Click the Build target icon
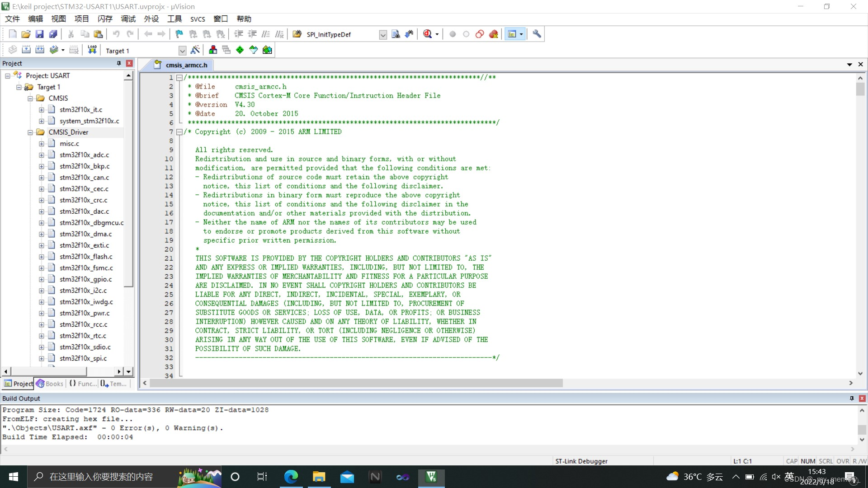The height and width of the screenshot is (488, 868). [26, 50]
